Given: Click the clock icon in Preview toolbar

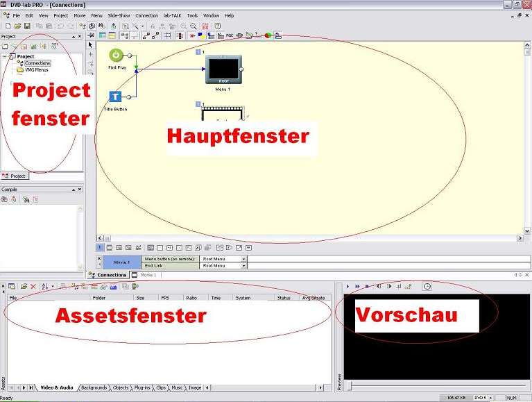Looking at the screenshot, I should [x=427, y=286].
